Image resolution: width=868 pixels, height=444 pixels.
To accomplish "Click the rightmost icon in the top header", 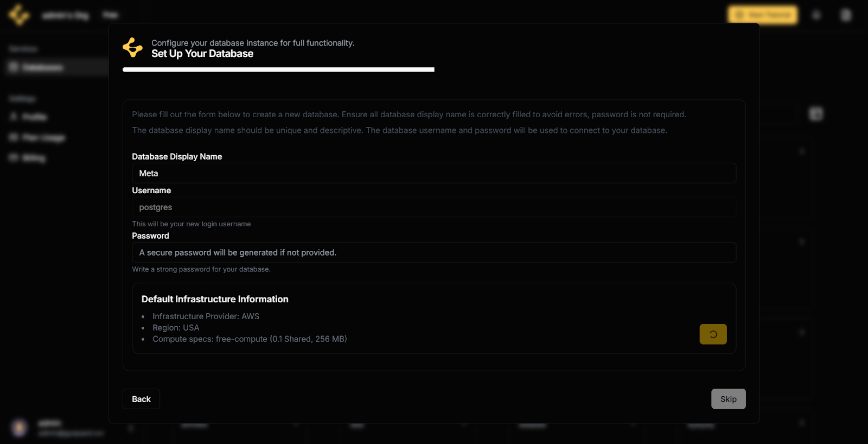I will click(845, 15).
